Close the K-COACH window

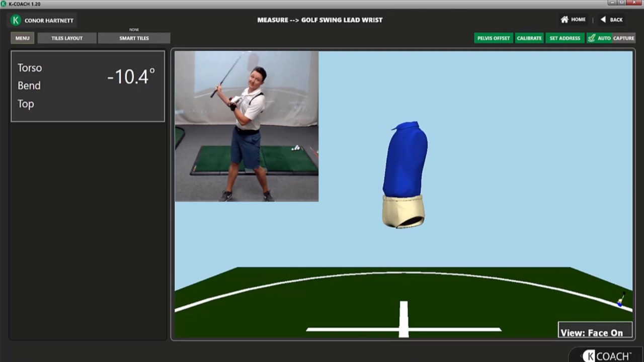634,3
